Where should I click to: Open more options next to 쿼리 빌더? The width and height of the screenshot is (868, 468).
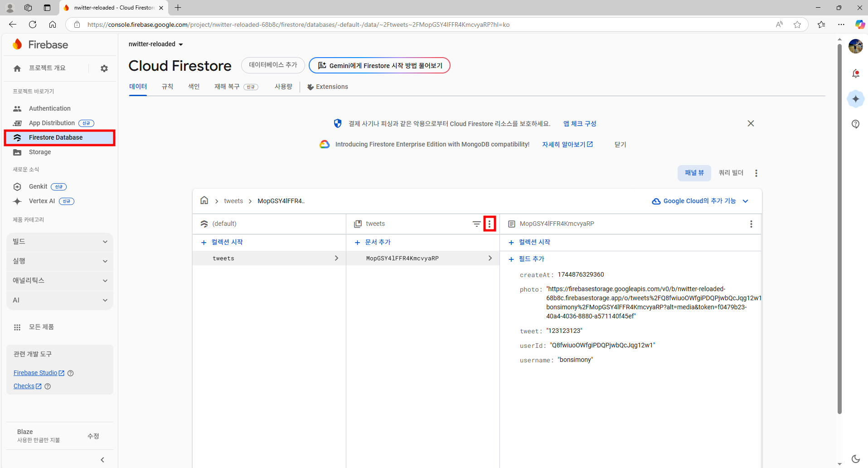click(756, 173)
